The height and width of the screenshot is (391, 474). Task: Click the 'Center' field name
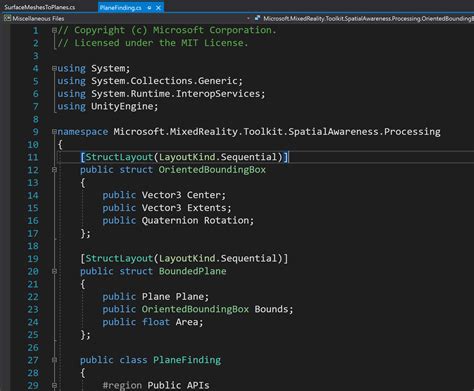(x=203, y=195)
